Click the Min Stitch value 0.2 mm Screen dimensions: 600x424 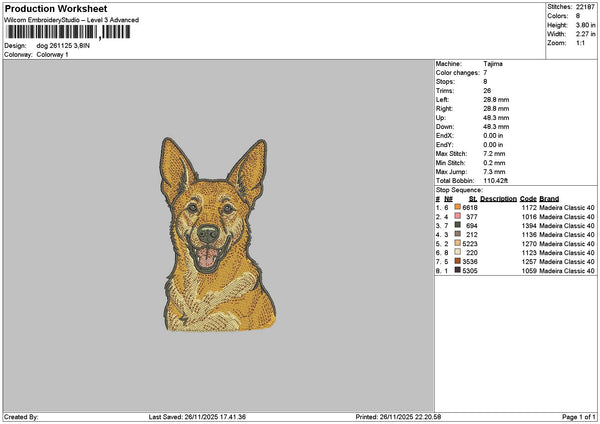(x=494, y=163)
